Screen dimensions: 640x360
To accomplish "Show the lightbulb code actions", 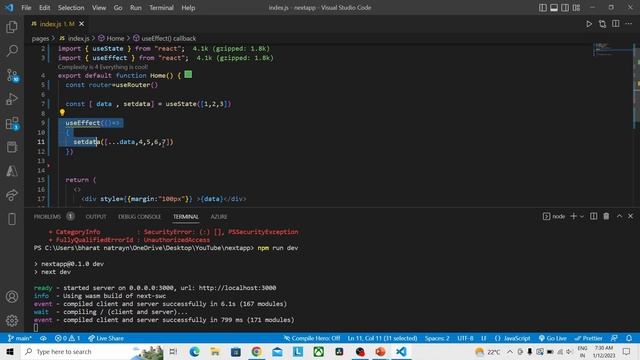I will tap(62, 112).
